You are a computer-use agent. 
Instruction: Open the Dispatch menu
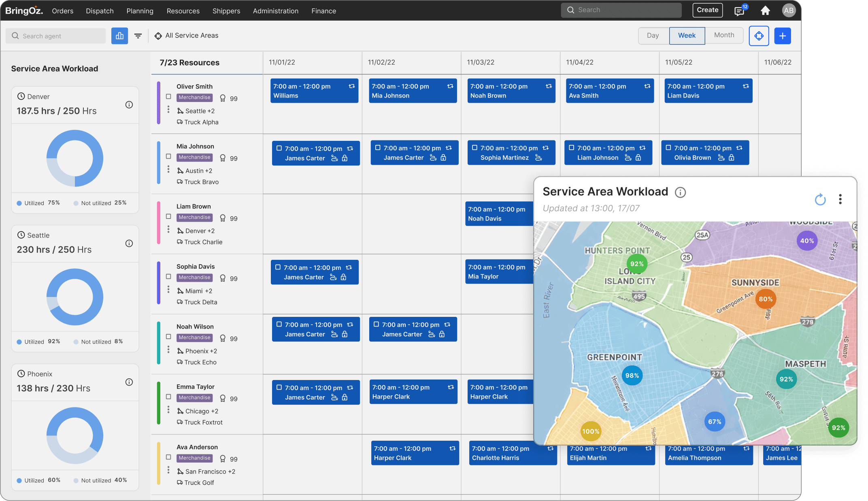point(100,11)
